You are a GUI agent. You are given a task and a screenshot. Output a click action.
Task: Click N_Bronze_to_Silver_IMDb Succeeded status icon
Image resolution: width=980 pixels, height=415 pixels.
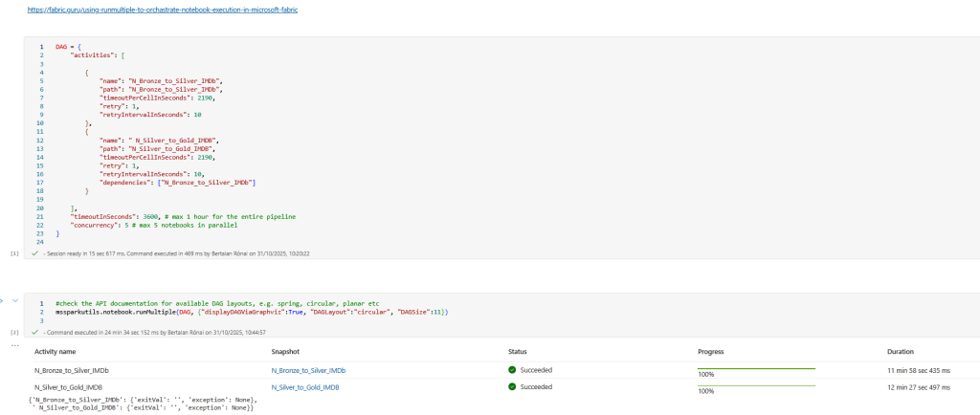coord(512,370)
